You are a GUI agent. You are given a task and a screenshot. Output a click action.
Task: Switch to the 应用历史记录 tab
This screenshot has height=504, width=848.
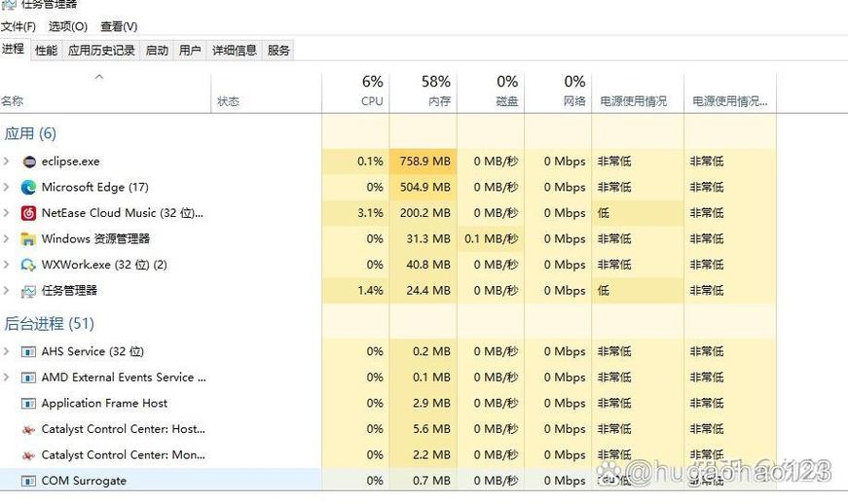(x=101, y=51)
